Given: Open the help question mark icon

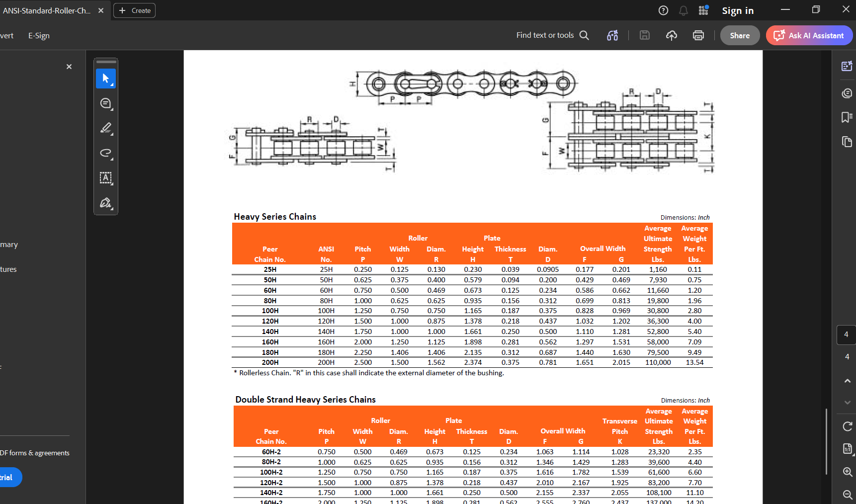Looking at the screenshot, I should (x=663, y=10).
